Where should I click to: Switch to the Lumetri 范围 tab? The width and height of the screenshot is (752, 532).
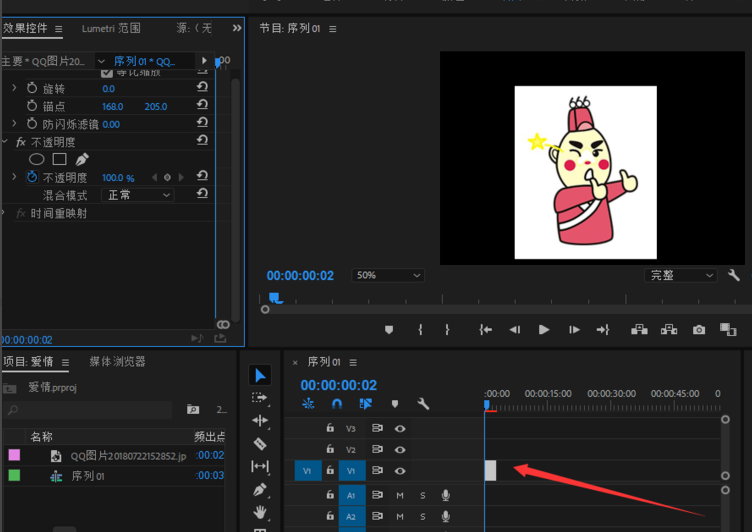(x=111, y=28)
